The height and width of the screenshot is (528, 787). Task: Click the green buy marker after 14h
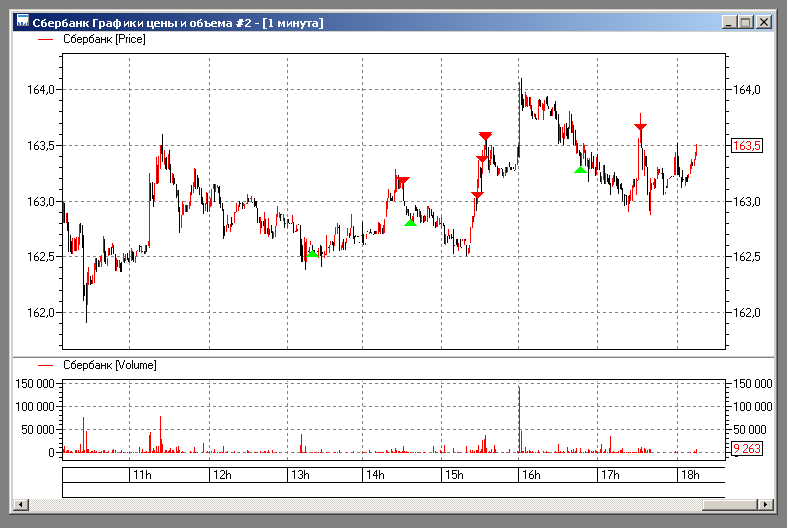(410, 222)
